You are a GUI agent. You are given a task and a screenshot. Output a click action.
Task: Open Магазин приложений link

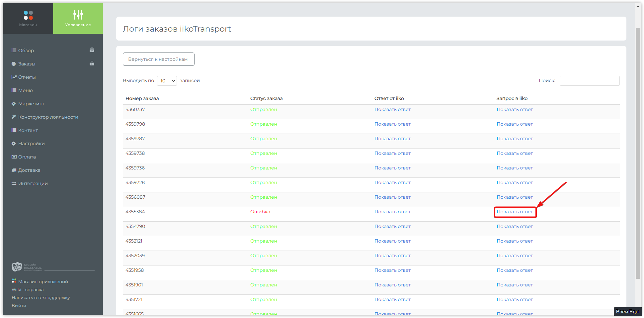(x=43, y=281)
